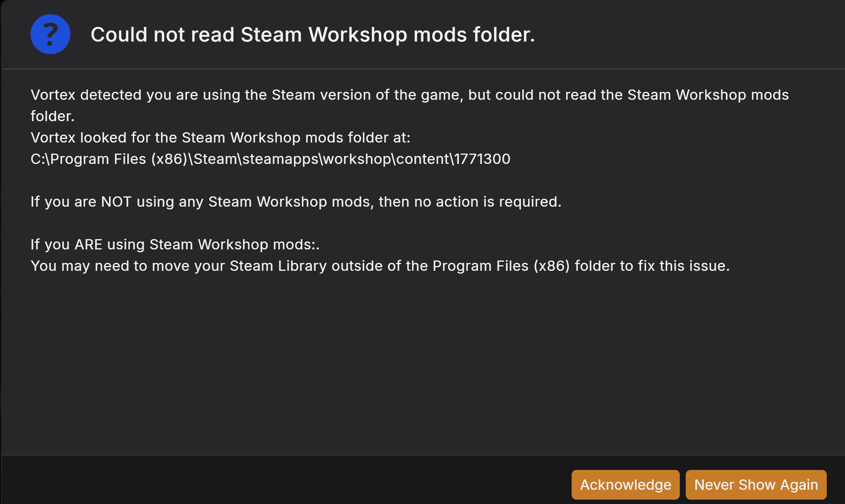Click the dark footer bar left of Acknowledge

277,481
